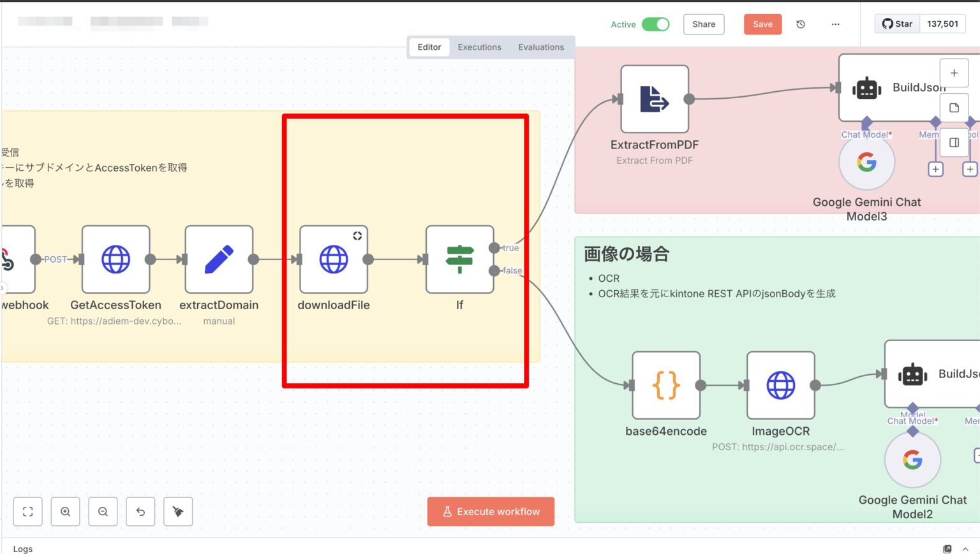Open the extractDomain pencil node icon
The width and height of the screenshot is (980, 554).
pos(219,259)
